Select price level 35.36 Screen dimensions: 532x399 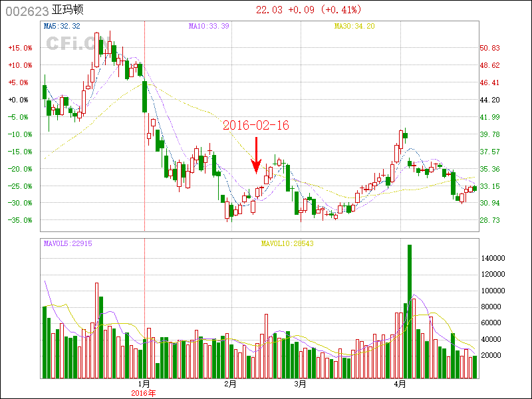click(489, 169)
